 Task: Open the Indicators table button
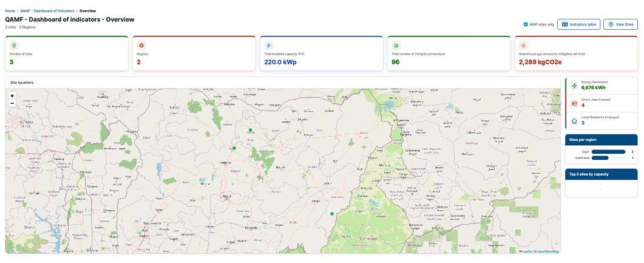tap(578, 25)
